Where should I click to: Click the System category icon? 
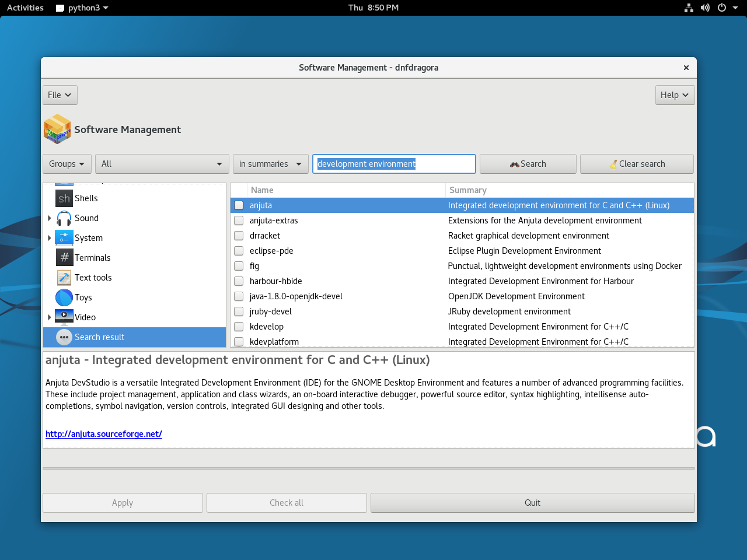(x=64, y=238)
